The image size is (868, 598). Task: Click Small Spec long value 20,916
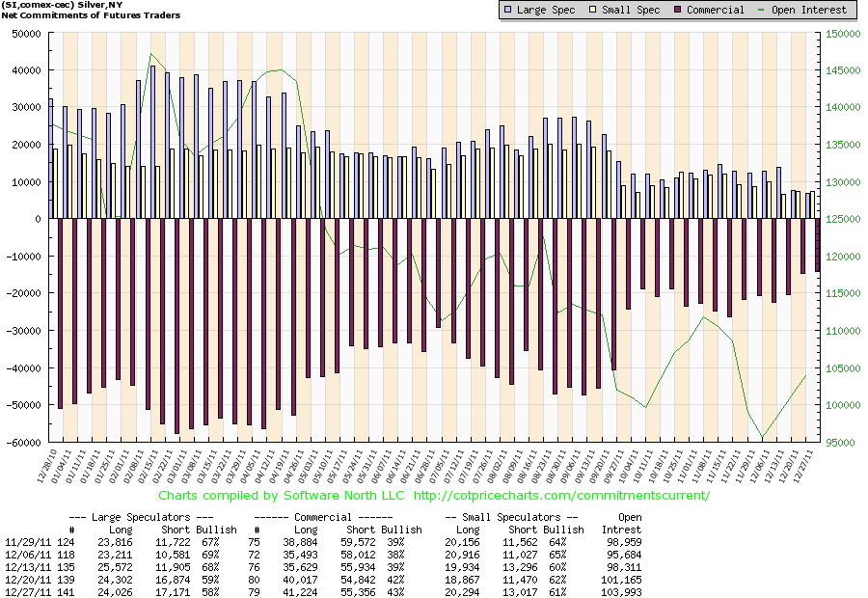[x=462, y=555]
